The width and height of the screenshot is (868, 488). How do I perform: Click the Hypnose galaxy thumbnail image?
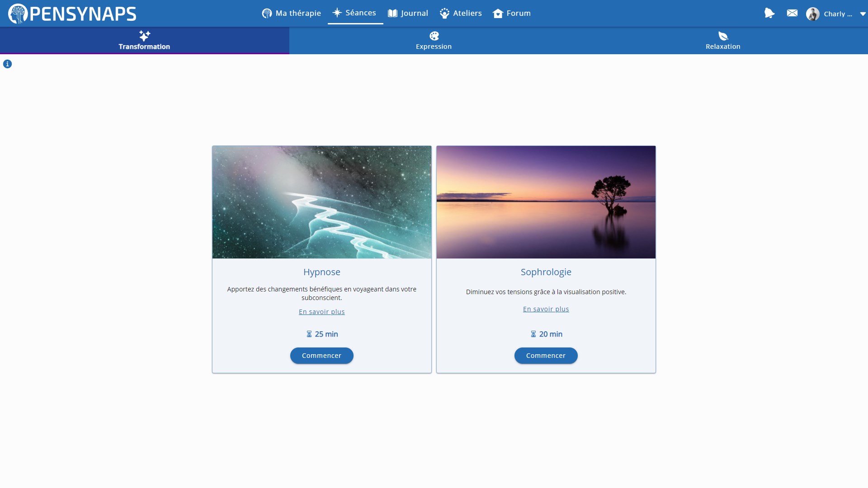click(x=321, y=202)
